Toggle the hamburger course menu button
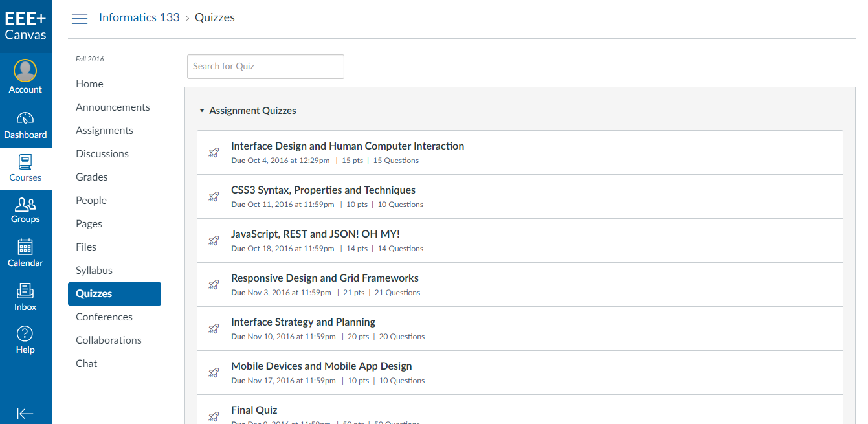The image size is (868, 424). point(80,18)
